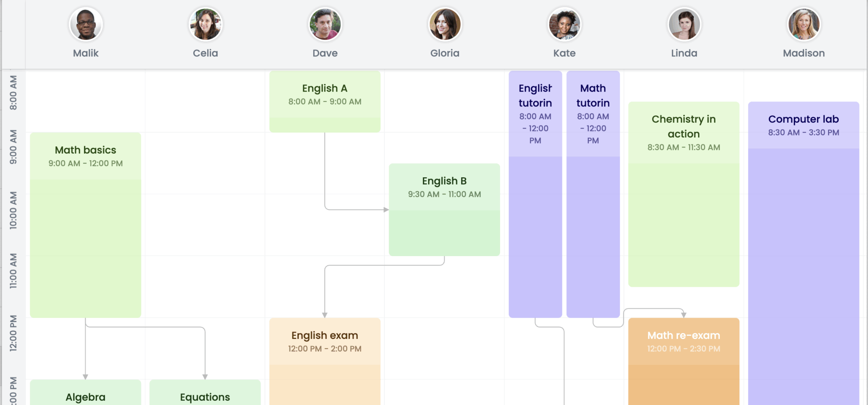Select Malik's profile avatar

coord(86,24)
